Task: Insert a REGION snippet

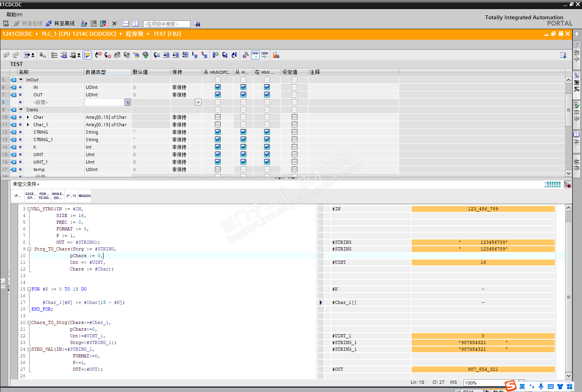Action: pyautogui.click(x=84, y=196)
